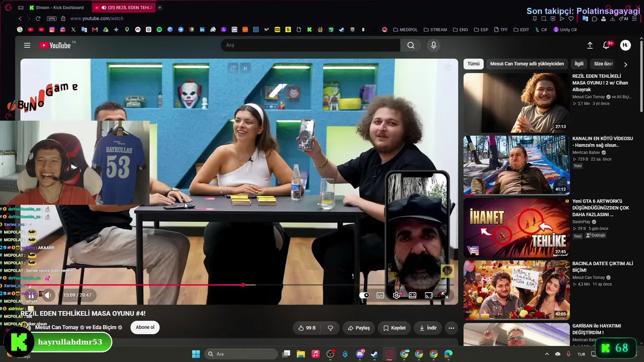Open the Mesut Can Tomay channel link
The height and width of the screenshot is (362, 644).
(x=57, y=327)
